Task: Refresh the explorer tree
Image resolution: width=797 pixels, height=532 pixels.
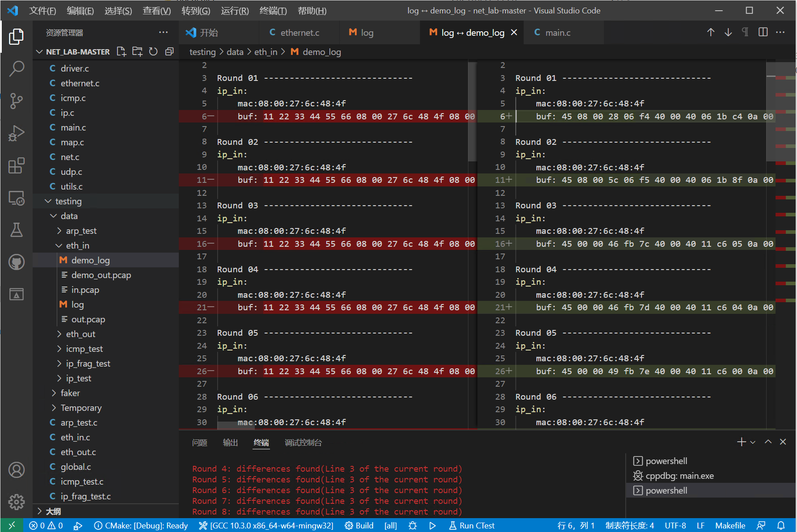Action: tap(153, 52)
